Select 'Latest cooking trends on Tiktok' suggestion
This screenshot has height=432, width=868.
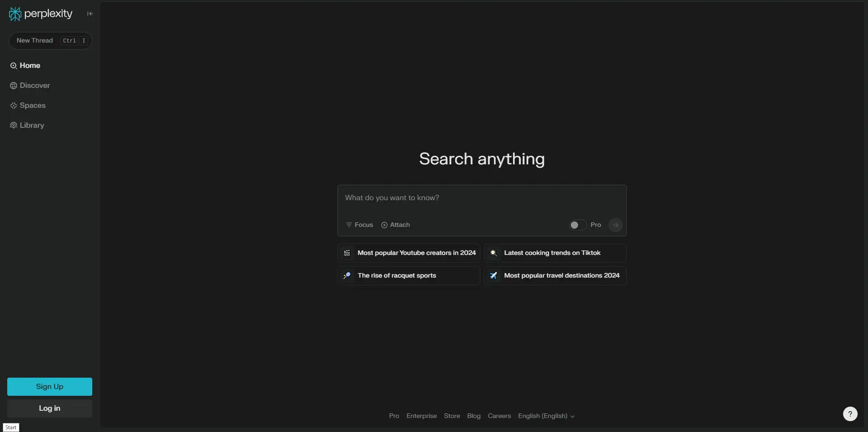(555, 253)
